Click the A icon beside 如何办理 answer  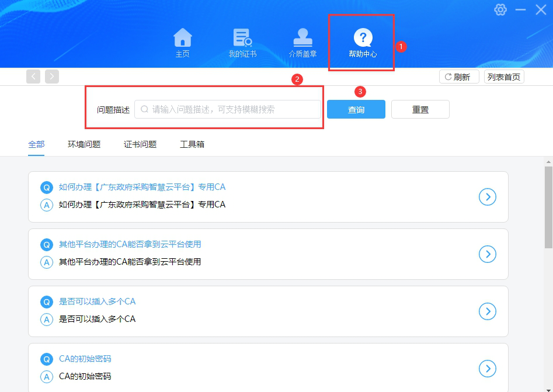point(47,205)
